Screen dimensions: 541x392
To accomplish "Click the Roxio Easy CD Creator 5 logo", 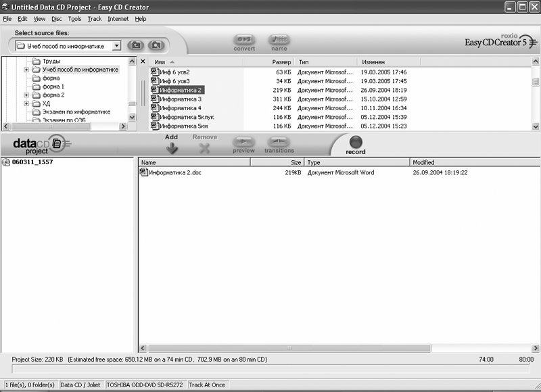I will (x=500, y=41).
